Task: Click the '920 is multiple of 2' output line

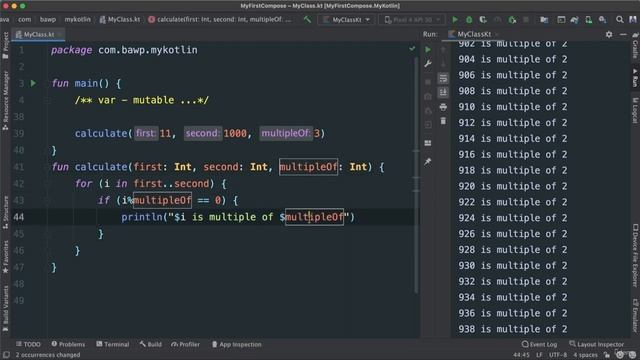Action: click(513, 186)
